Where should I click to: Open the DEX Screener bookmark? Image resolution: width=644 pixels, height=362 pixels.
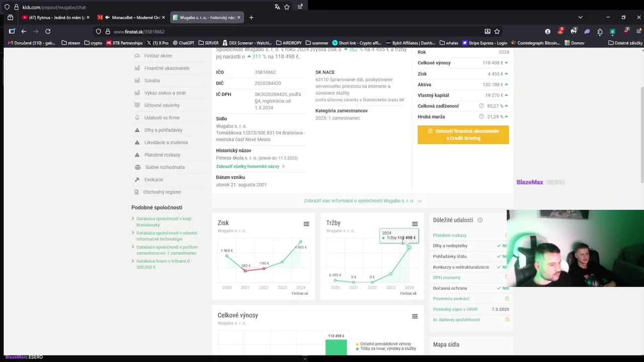[247, 43]
